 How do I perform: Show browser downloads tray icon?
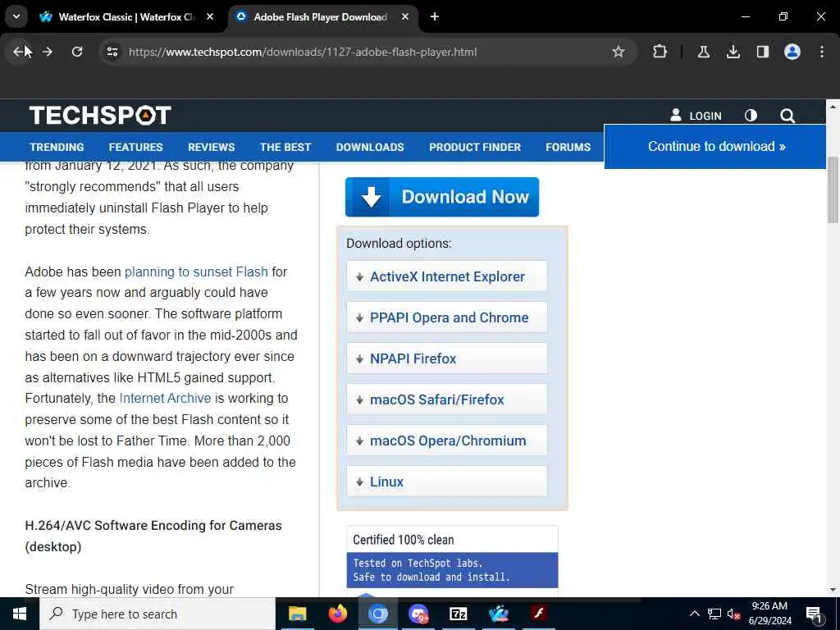733,52
